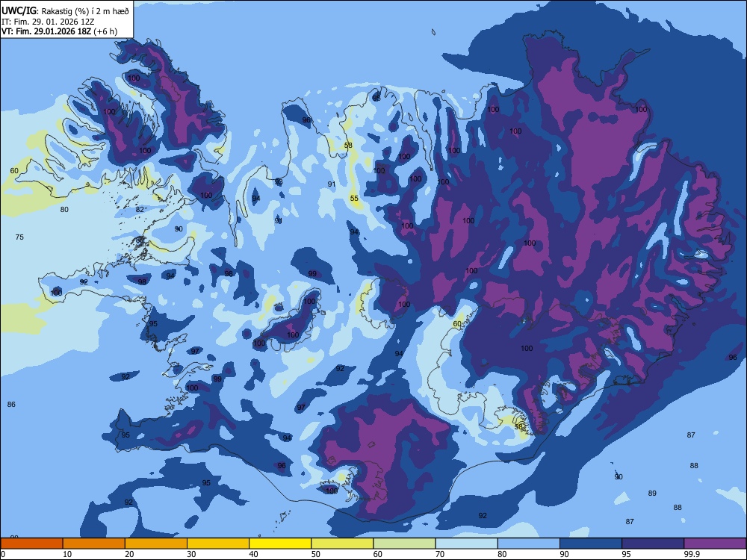Viewport: 747px width, 560px height.
Task: Click the '82' humidity value on the map
Action: [140, 210]
